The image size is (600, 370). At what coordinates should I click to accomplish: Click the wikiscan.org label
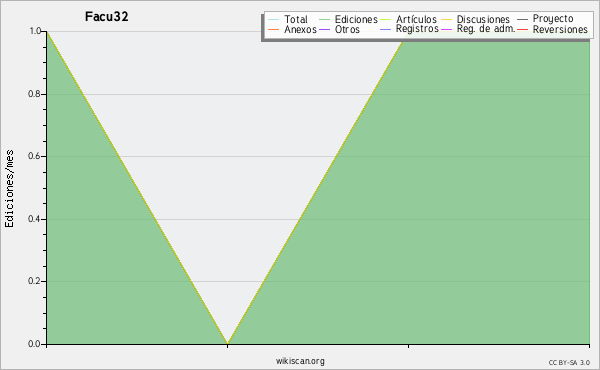coord(300,361)
